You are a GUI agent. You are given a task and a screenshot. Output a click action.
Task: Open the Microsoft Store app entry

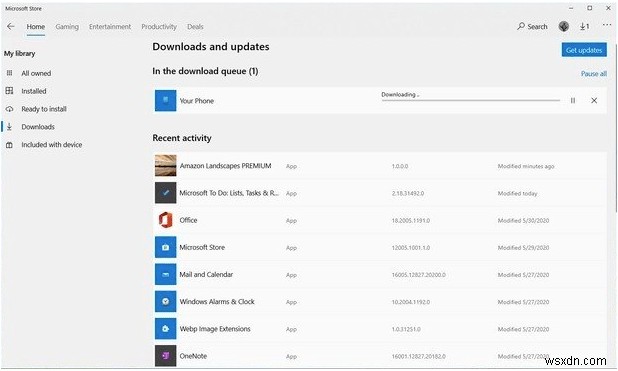point(202,248)
